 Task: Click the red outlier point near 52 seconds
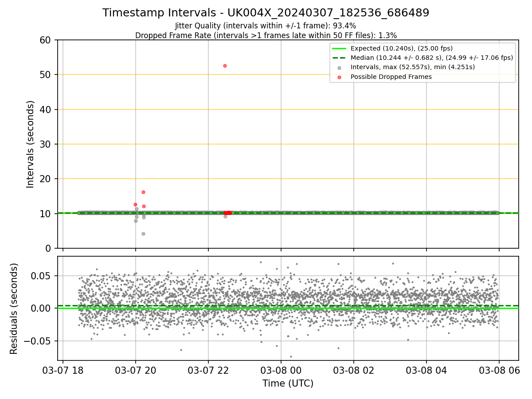coord(225,66)
